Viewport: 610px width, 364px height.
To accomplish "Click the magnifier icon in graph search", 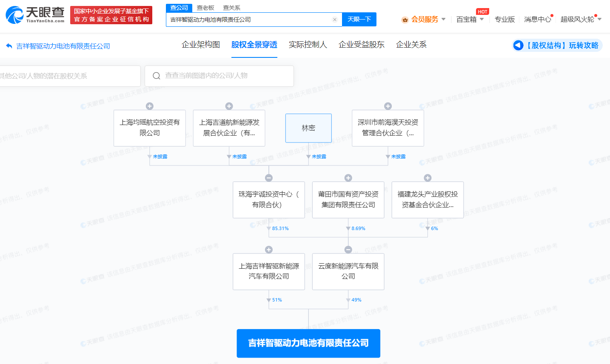I will pyautogui.click(x=157, y=76).
